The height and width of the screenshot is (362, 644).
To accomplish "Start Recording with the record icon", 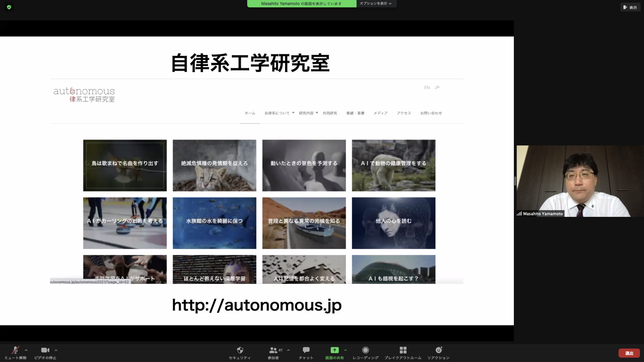I will point(366,350).
